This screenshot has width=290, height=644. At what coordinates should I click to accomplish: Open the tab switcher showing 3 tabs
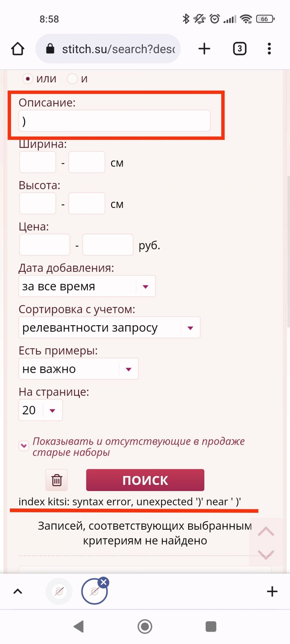point(239,49)
